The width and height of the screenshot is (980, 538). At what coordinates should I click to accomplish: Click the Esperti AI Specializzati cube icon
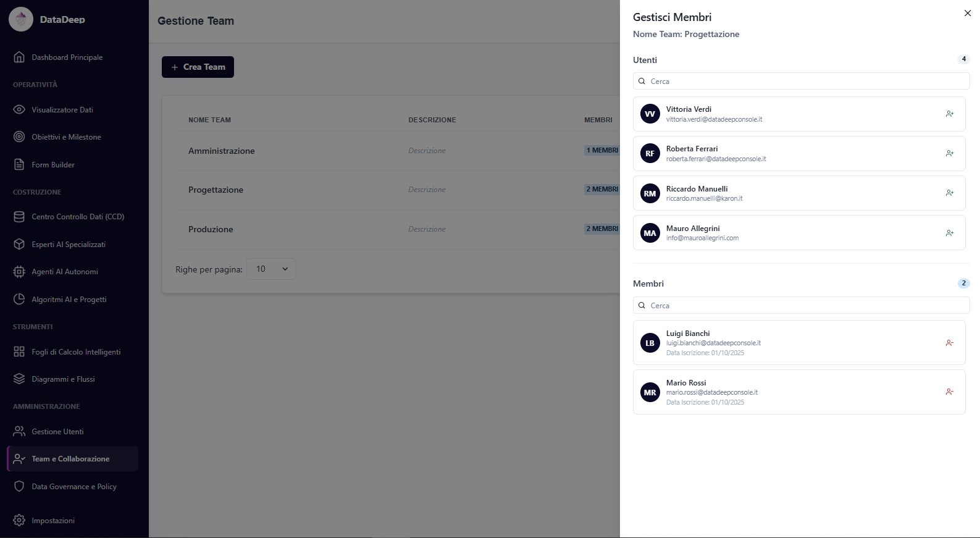[x=19, y=244]
